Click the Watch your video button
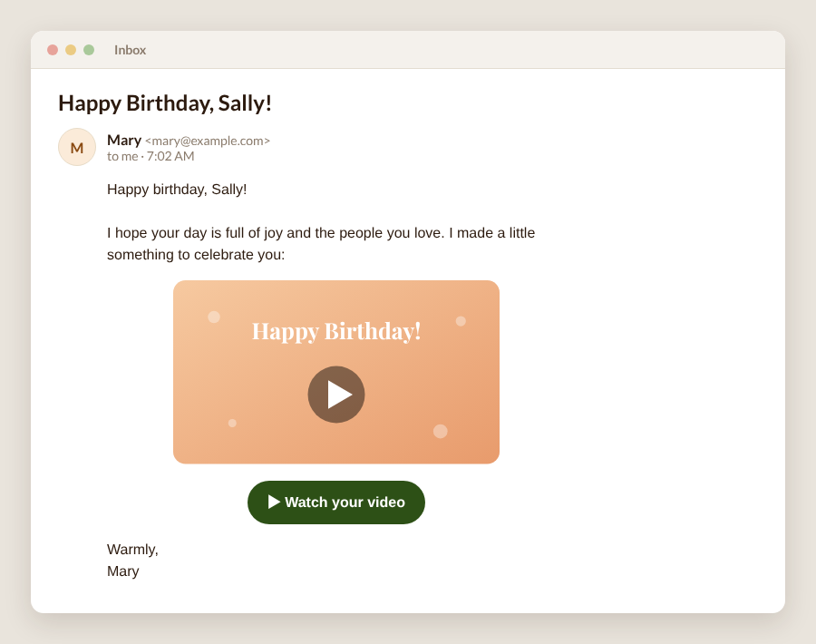 [x=336, y=503]
